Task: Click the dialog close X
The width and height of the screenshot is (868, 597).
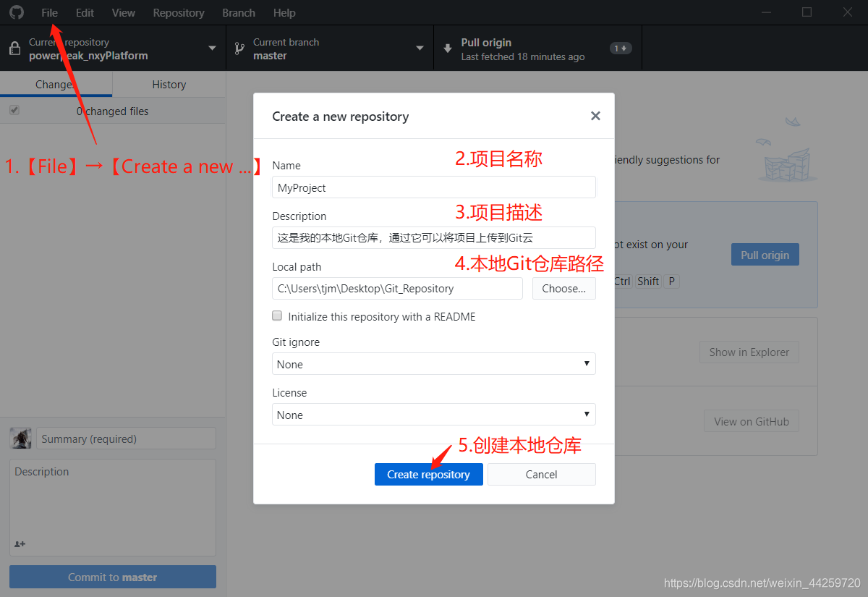Action: 595,116
